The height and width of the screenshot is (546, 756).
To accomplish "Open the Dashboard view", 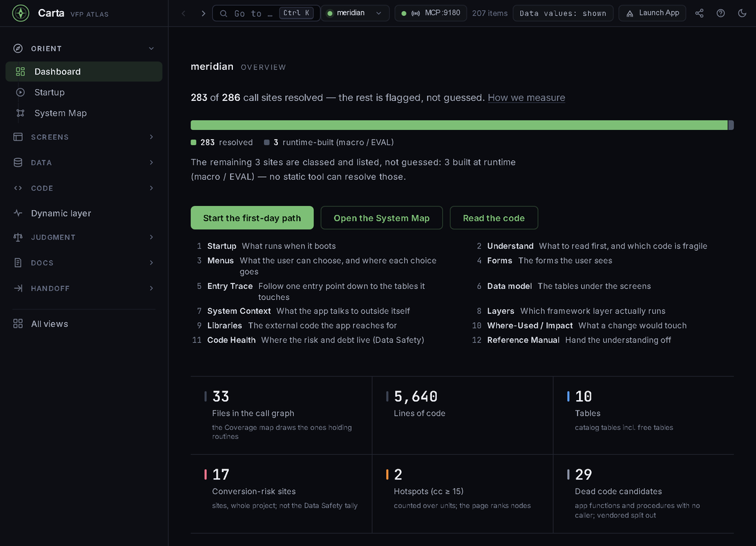I will coord(84,71).
